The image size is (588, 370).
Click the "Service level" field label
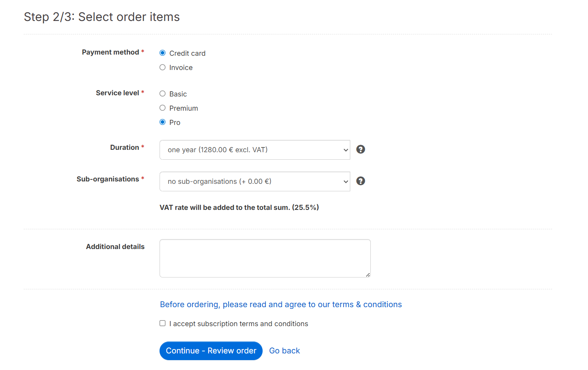point(117,93)
